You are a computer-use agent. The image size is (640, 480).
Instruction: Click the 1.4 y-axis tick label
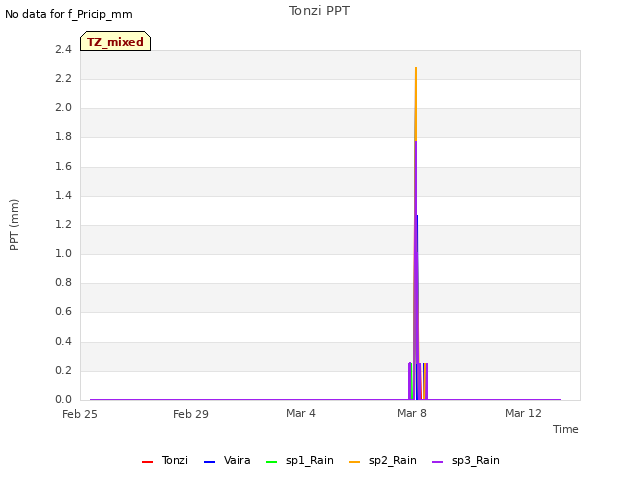point(63,195)
